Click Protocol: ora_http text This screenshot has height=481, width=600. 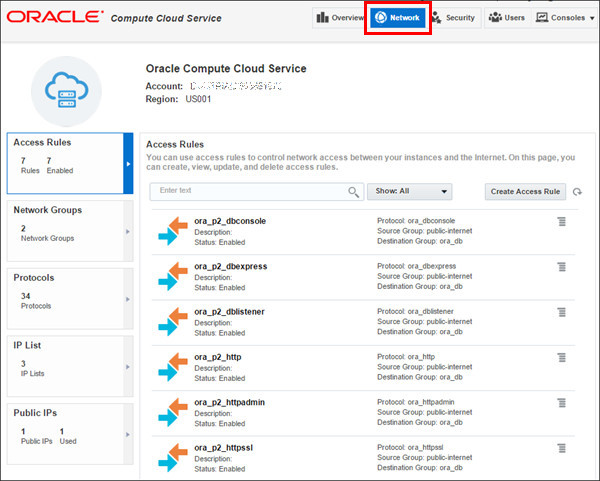[x=406, y=357]
